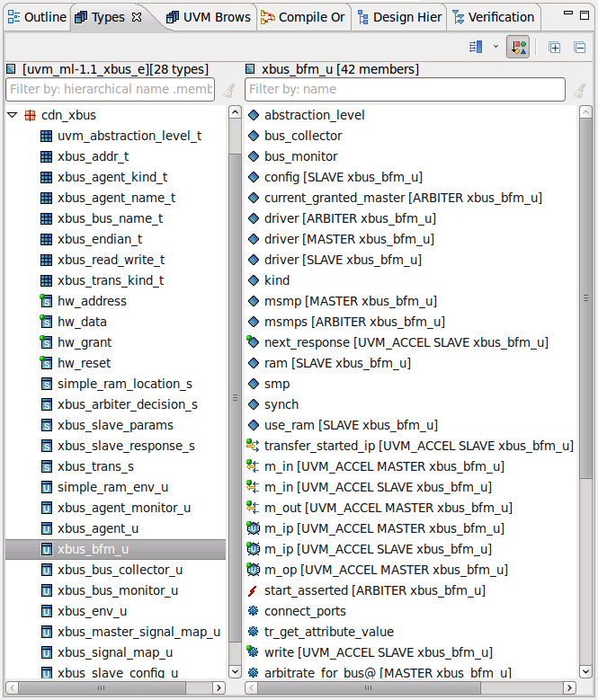Click xbus_bus_collector_u unit icon
598x700 pixels.
tap(46, 570)
